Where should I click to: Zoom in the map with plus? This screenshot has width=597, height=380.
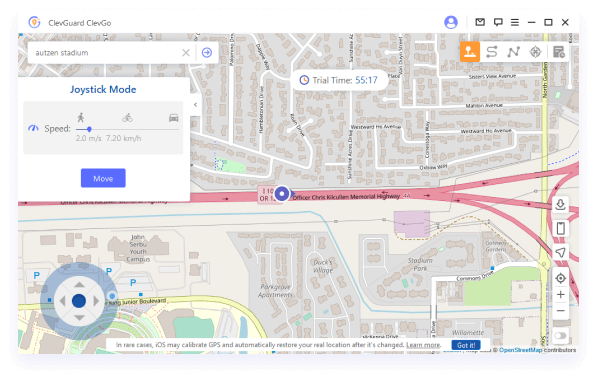[560, 294]
